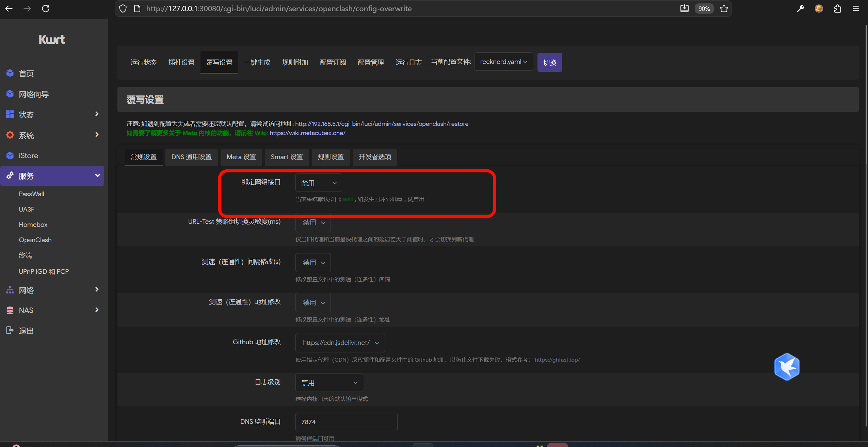Click the floating blue bird icon
This screenshot has height=447, width=868.
coord(787,367)
